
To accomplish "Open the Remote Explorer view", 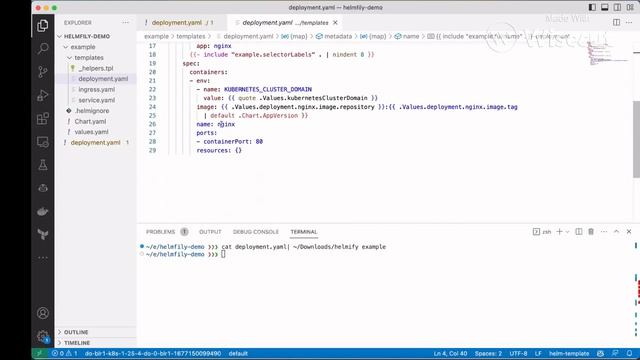I will pos(42,142).
